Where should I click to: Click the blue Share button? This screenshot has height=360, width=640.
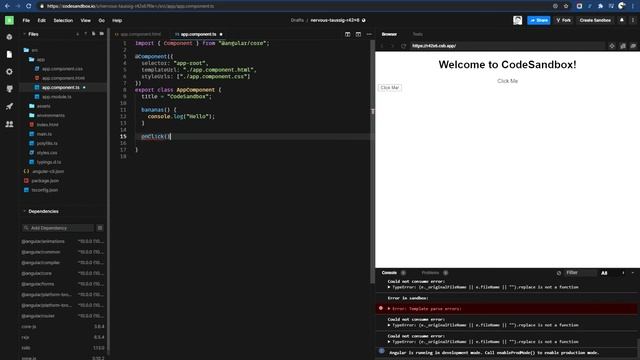pos(539,20)
